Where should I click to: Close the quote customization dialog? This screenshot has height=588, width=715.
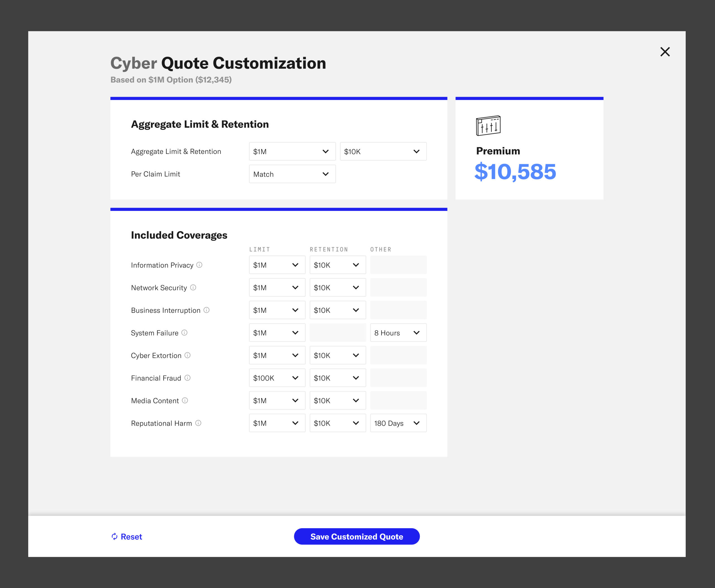665,52
